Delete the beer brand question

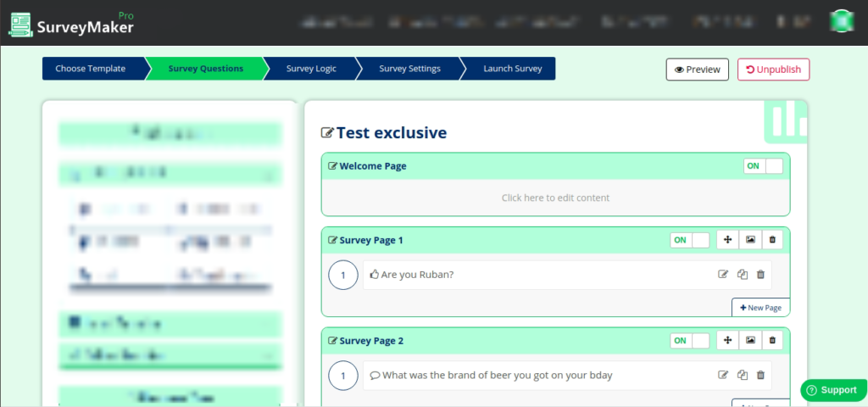click(760, 375)
